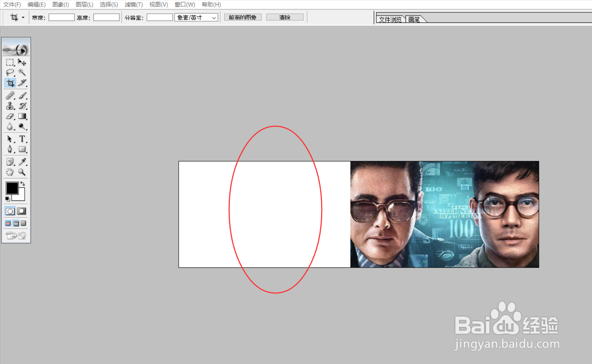This screenshot has height=364, width=592.
Task: Select the Rectangular Marquee tool
Action: pyautogui.click(x=10, y=62)
